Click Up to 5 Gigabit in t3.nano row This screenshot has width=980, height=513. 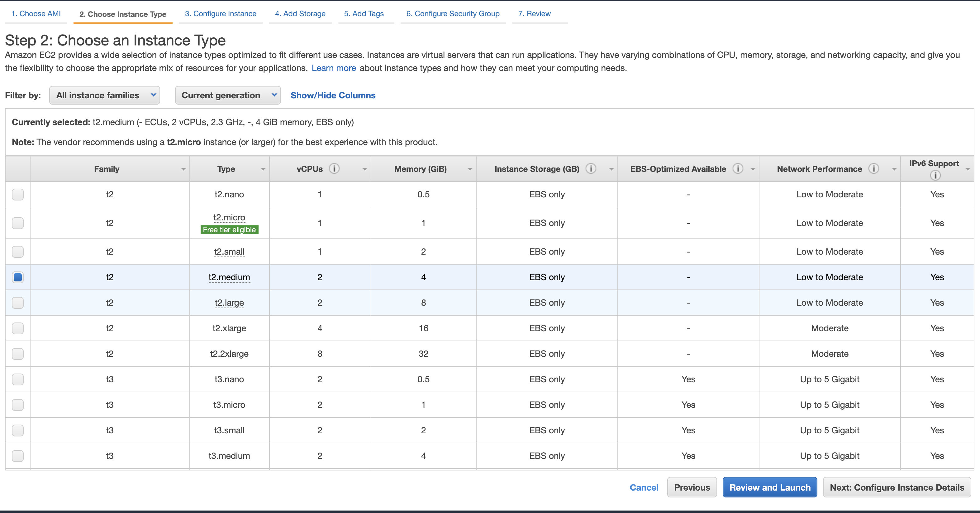point(830,379)
